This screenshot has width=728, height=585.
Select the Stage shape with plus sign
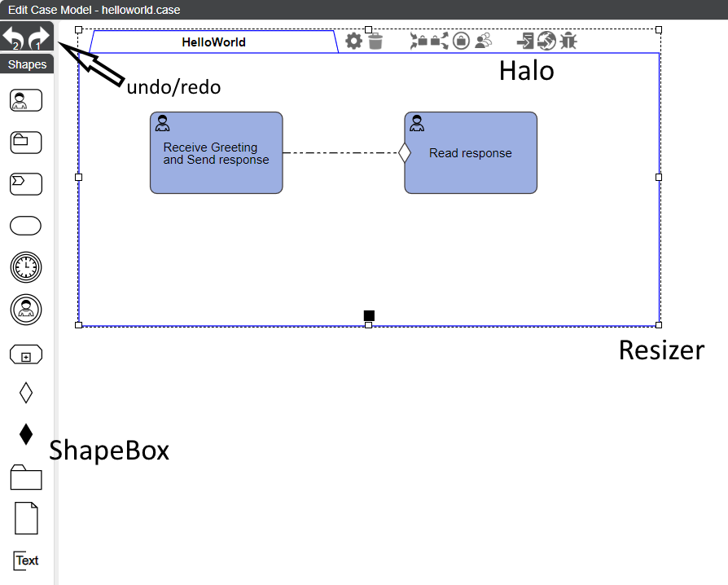point(26,355)
